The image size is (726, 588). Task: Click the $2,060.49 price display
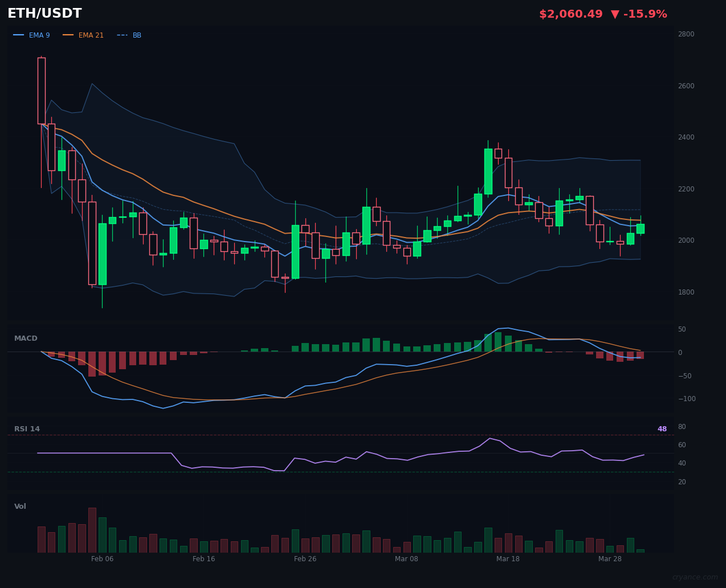[x=570, y=14]
